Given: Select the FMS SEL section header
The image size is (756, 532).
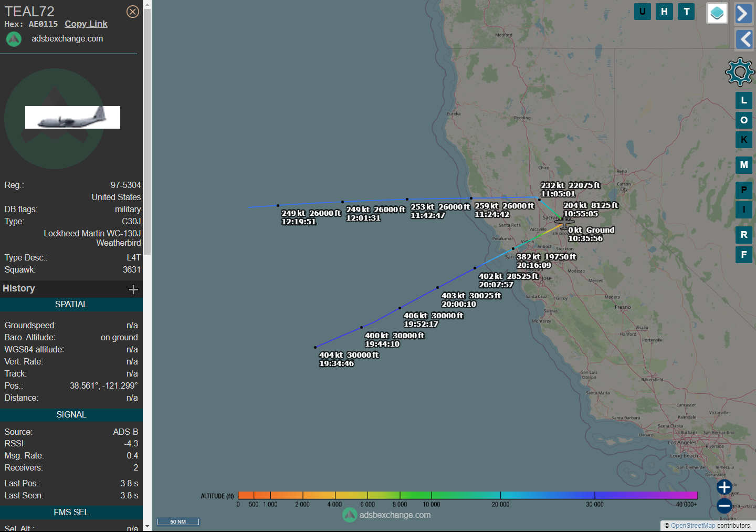Looking at the screenshot, I should click(71, 513).
